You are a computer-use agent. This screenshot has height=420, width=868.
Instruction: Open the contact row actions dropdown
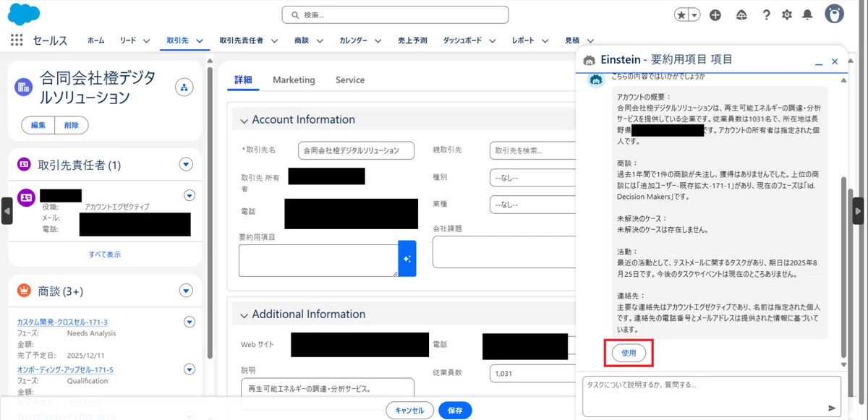[190, 195]
